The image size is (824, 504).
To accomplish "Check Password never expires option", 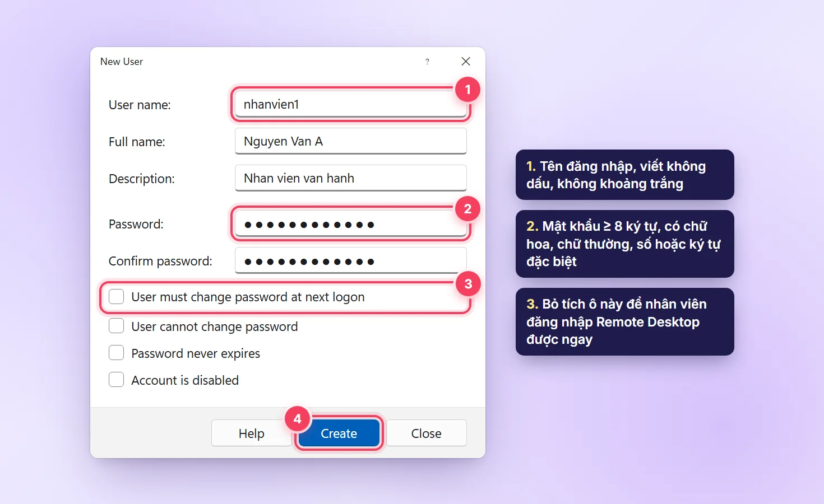I will (116, 353).
